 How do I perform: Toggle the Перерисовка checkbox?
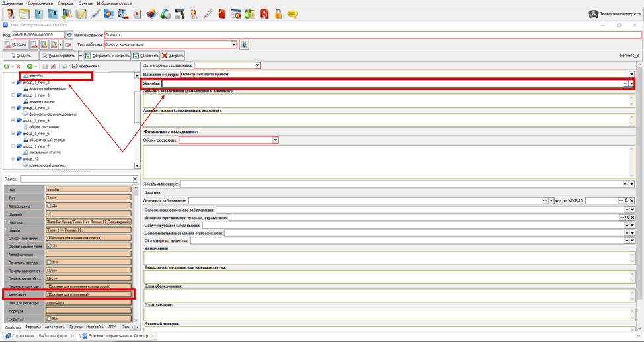pos(74,66)
